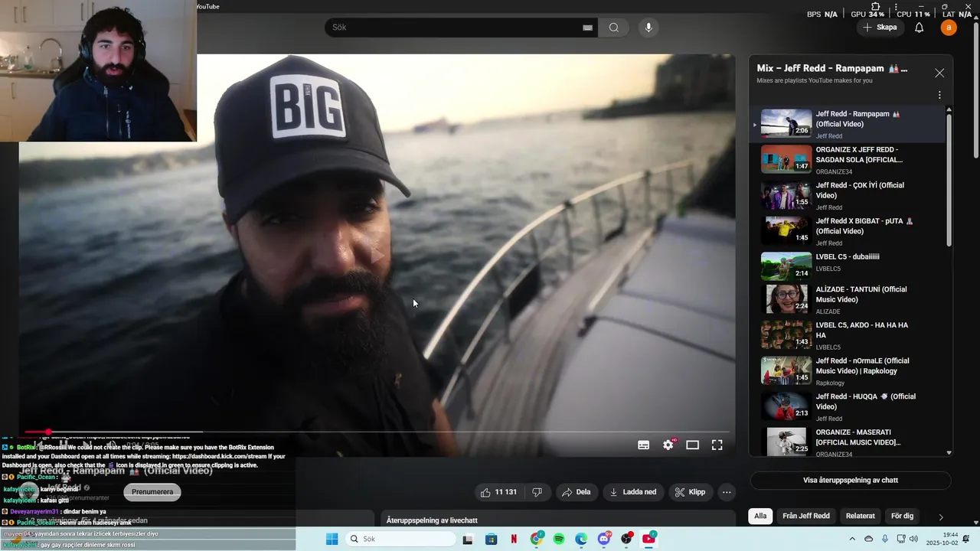This screenshot has width=980, height=551.
Task: Play Jeff Redd X BIGBAT - pUTA
Action: point(848,230)
